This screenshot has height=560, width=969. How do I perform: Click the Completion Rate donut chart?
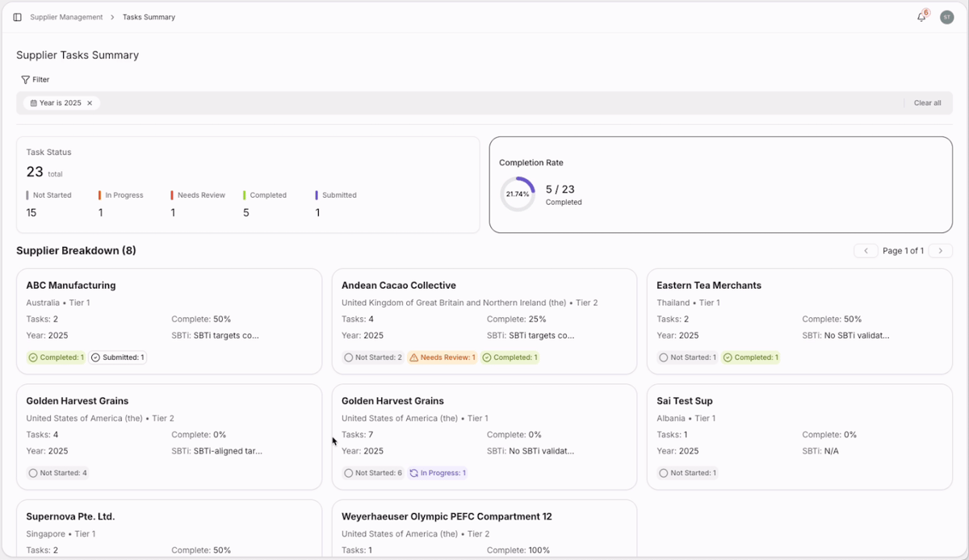tap(517, 194)
